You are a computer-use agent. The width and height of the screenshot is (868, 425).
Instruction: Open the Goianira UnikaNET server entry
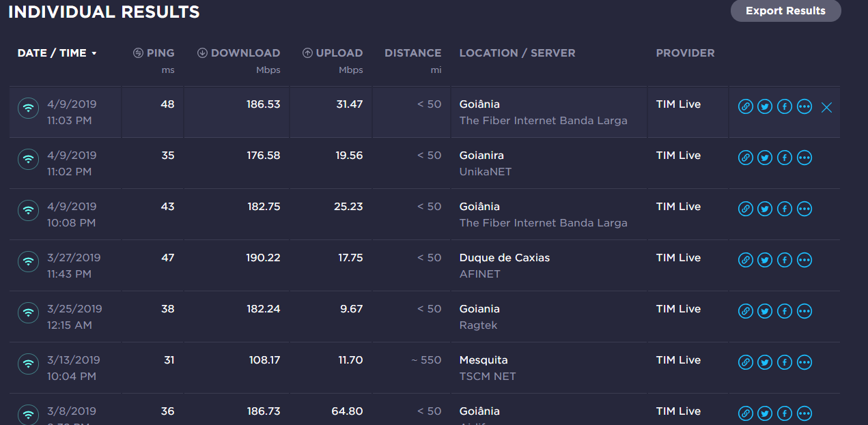pyautogui.click(x=486, y=164)
